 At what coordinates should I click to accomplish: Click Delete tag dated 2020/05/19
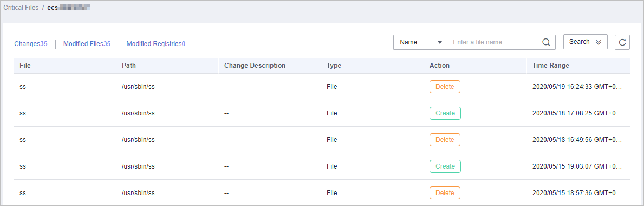coord(445,87)
